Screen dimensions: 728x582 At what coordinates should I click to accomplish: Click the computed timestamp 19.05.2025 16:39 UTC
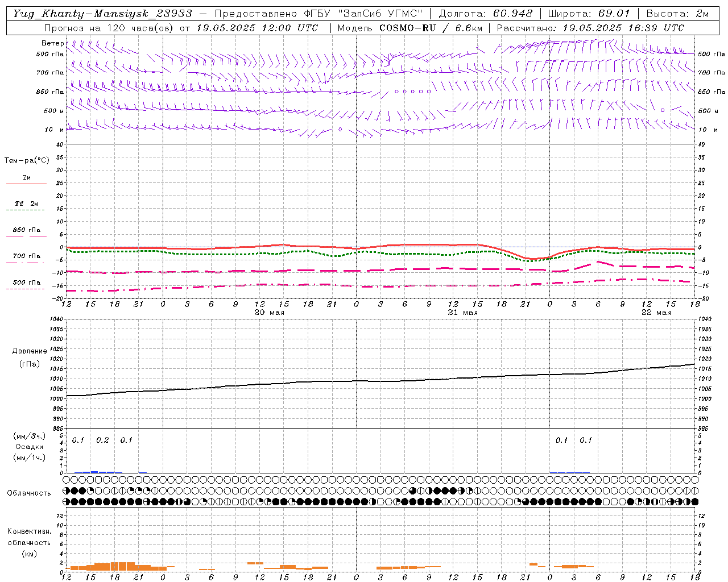[623, 28]
